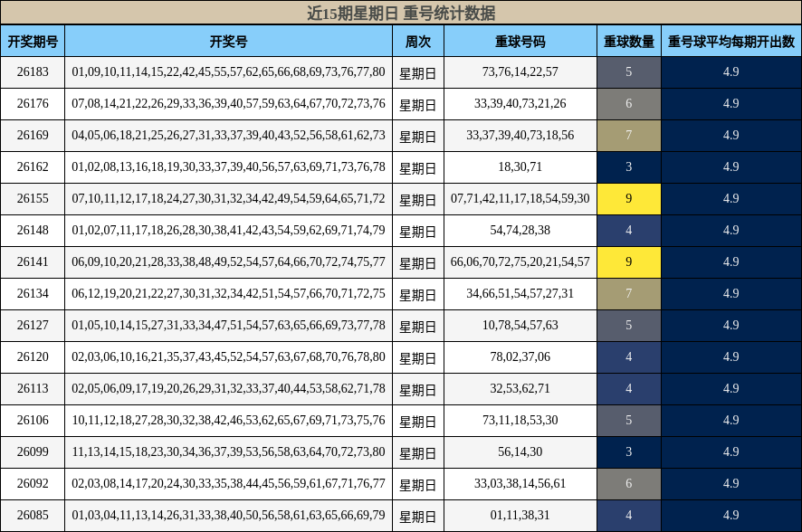This screenshot has height=532, width=802.
Task: Click repeat numbers 32,53,62,71
Action: click(x=520, y=389)
